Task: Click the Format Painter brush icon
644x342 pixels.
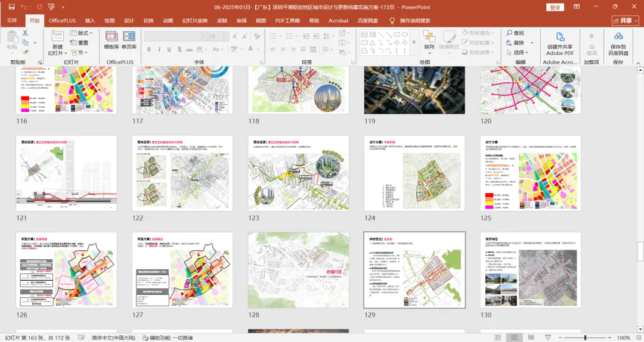Action: [x=25, y=52]
